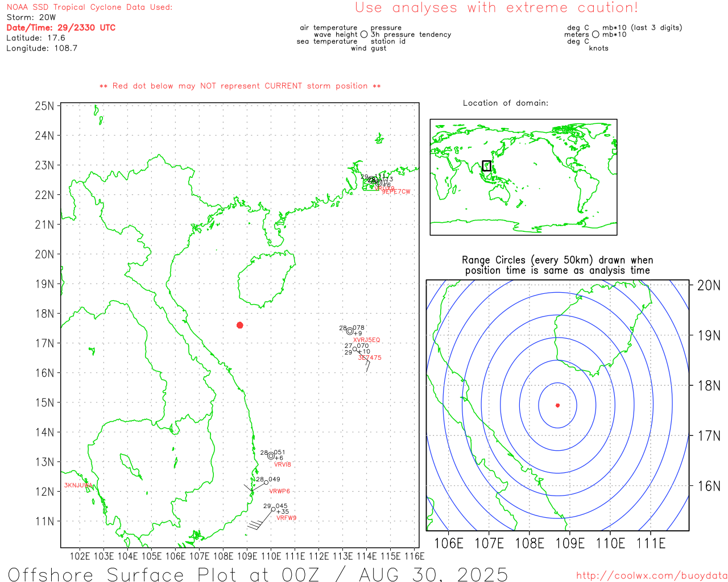Open the coolwx.com/buoydata URL link

[x=652, y=576]
